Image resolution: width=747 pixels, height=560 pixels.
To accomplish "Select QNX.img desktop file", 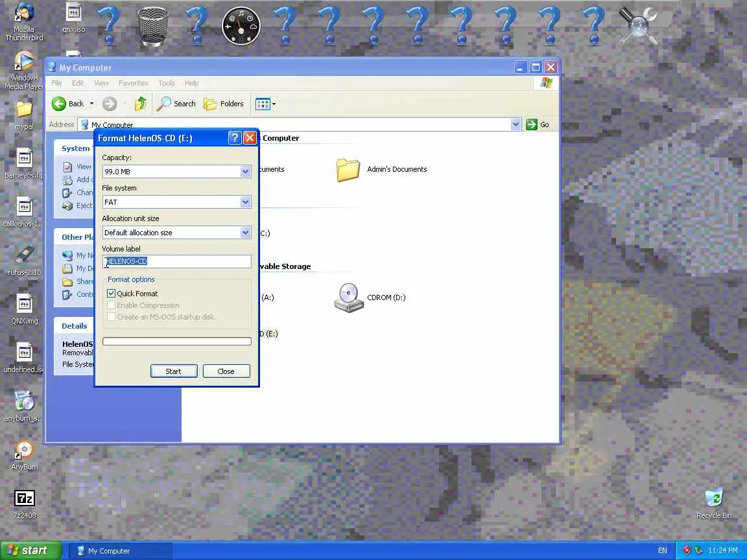I will click(x=24, y=310).
